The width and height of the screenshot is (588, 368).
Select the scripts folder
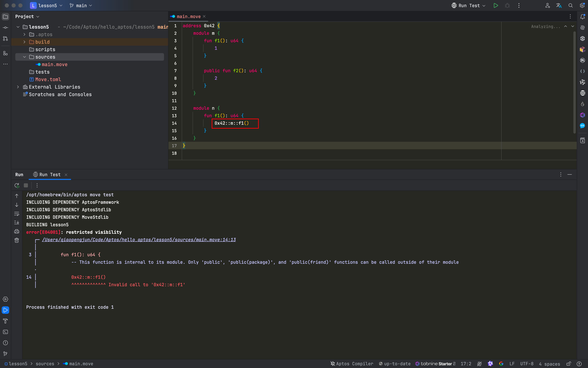coord(45,49)
